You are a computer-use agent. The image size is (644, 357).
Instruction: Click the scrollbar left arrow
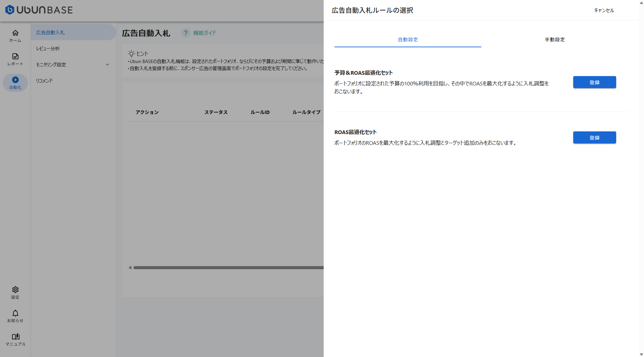click(130, 267)
